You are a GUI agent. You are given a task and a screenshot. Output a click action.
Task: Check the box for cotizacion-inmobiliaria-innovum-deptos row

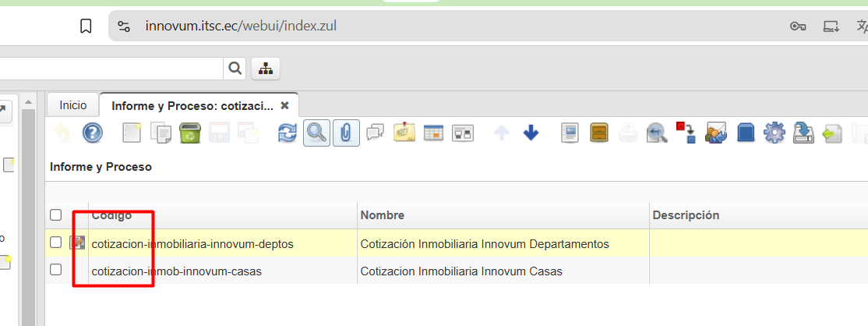[x=56, y=243]
